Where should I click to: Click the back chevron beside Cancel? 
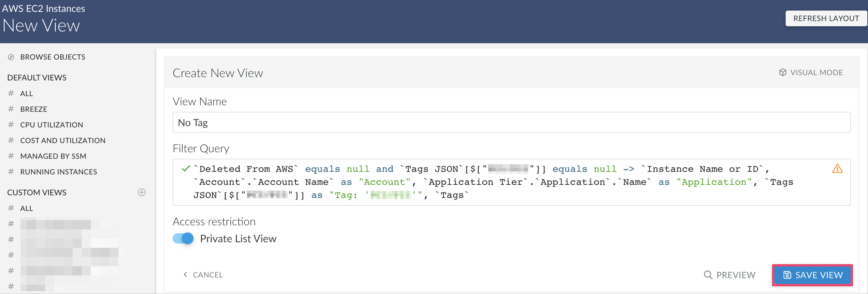point(185,274)
